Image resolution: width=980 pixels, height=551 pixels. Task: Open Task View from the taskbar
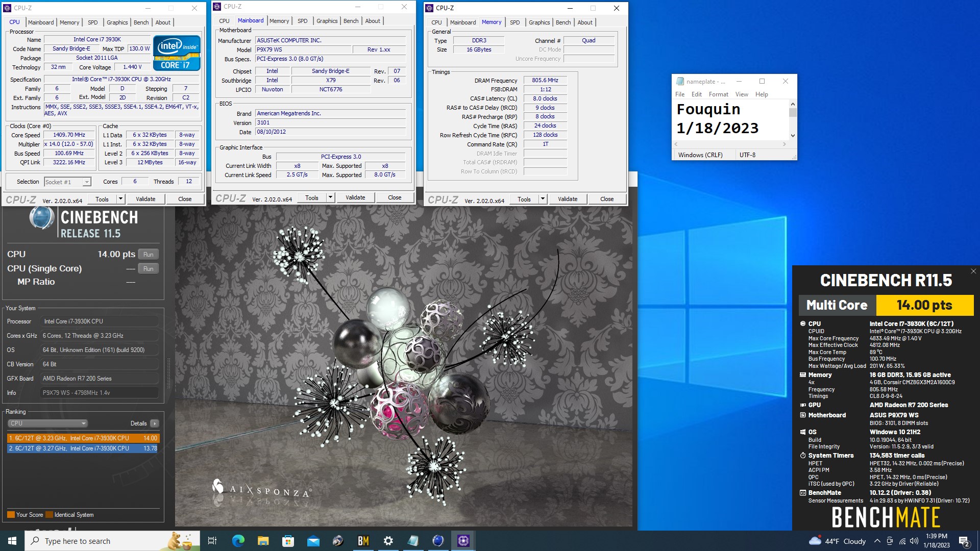[212, 541]
